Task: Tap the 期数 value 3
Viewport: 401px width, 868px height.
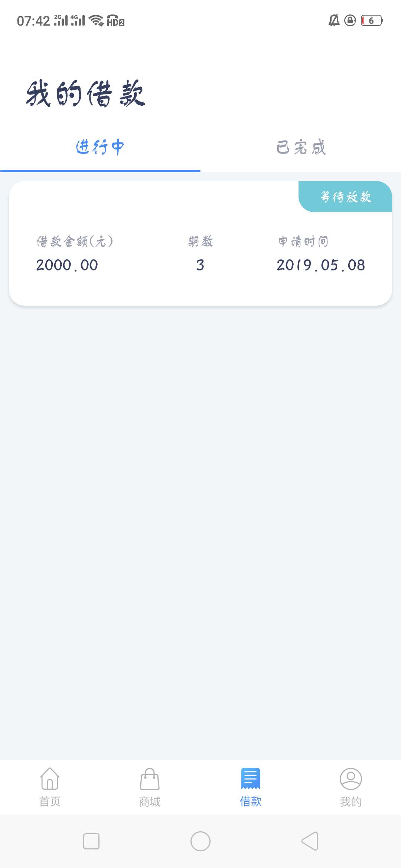Action: click(200, 265)
